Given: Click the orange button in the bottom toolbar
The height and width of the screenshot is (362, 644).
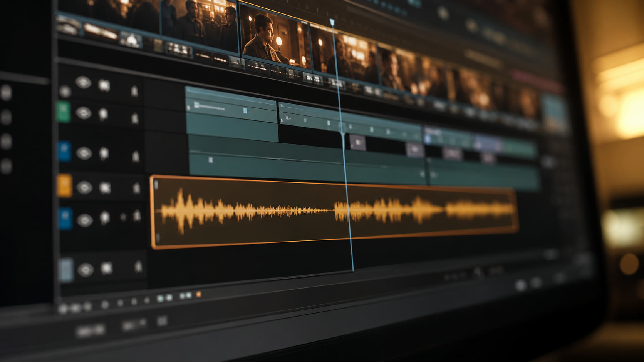Looking at the screenshot, I should 199,294.
